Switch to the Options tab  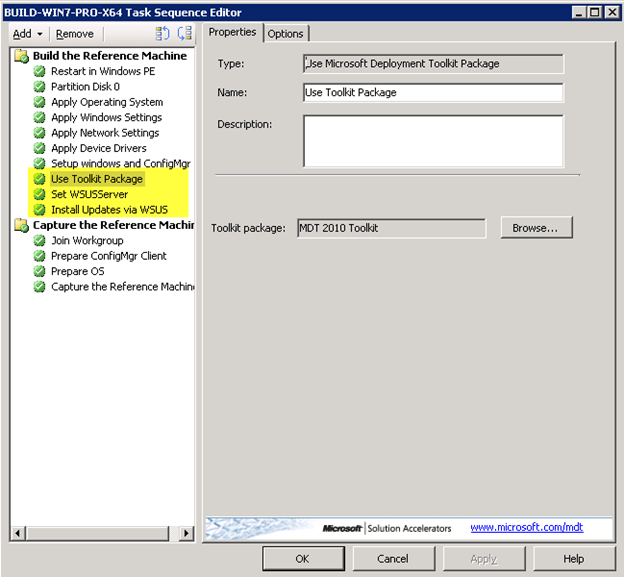(x=285, y=33)
